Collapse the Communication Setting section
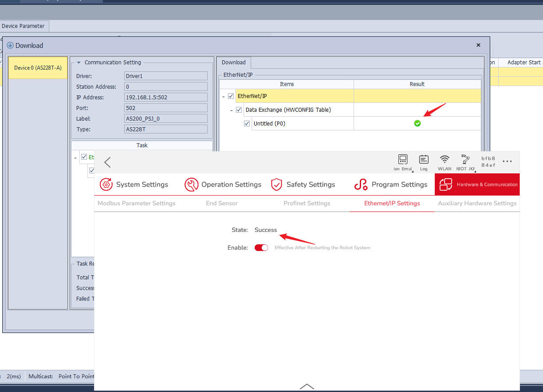 tap(79, 63)
